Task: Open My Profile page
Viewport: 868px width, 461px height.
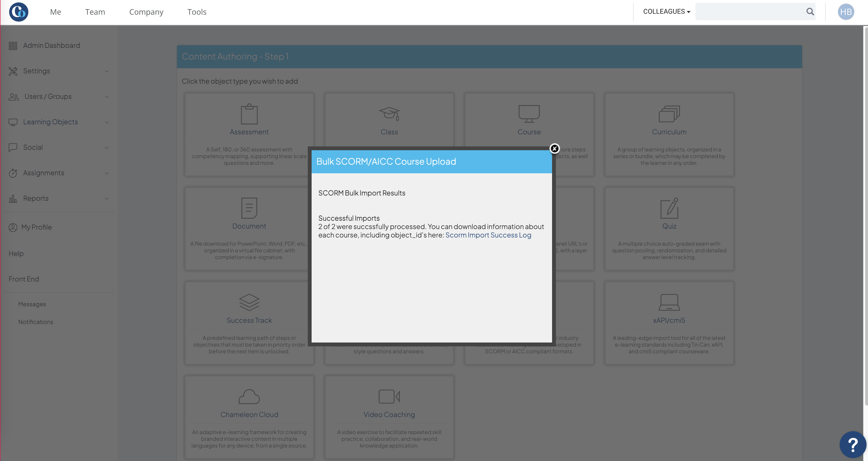Action: point(36,227)
